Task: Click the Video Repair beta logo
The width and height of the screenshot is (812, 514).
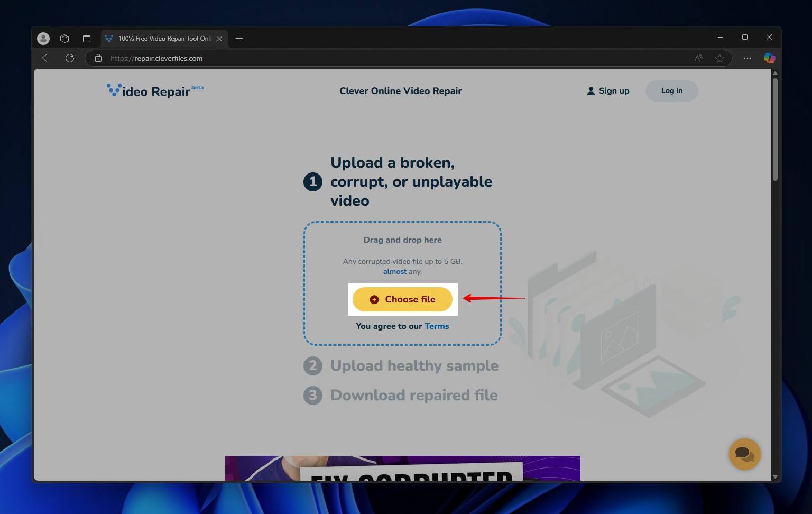Action: pos(155,90)
